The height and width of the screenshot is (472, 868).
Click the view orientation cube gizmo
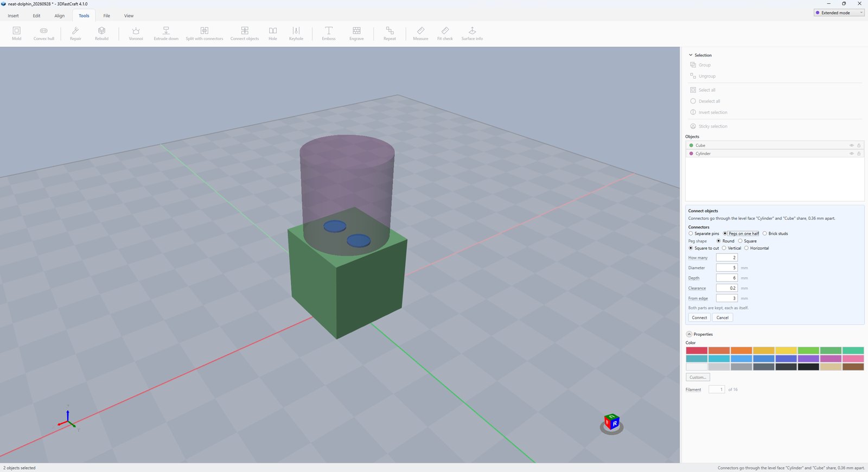pos(612,423)
